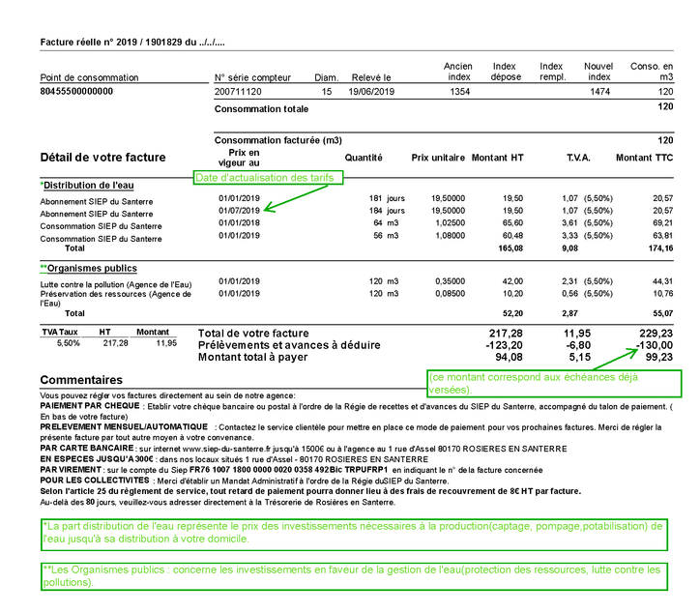Select the "Lutte contre la pollution (Agence de l'Eau)" row label
The height and width of the screenshot is (613, 700).
coord(116,284)
